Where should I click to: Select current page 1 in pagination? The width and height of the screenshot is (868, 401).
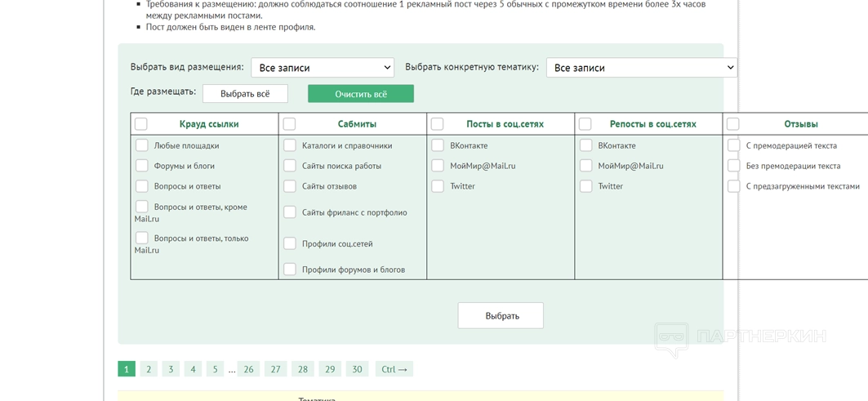click(127, 369)
